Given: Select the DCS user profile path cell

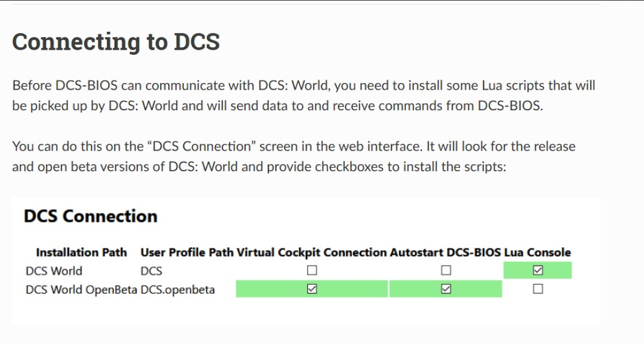Looking at the screenshot, I should [x=151, y=271].
